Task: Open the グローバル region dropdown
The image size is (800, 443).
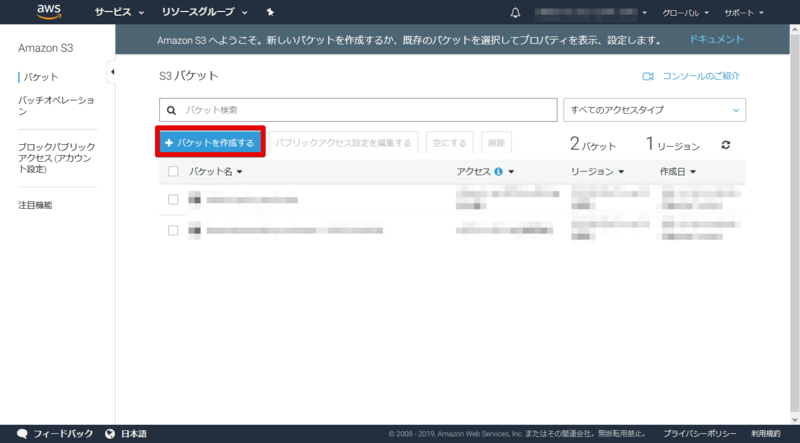Action: [685, 13]
